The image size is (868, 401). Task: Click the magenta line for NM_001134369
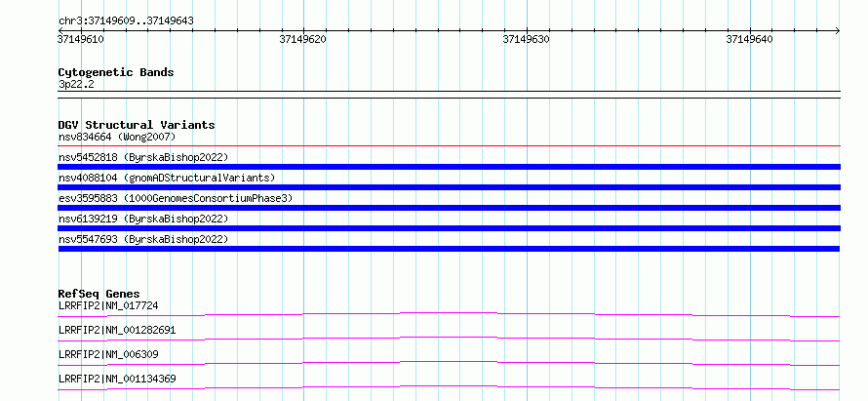pyautogui.click(x=449, y=387)
